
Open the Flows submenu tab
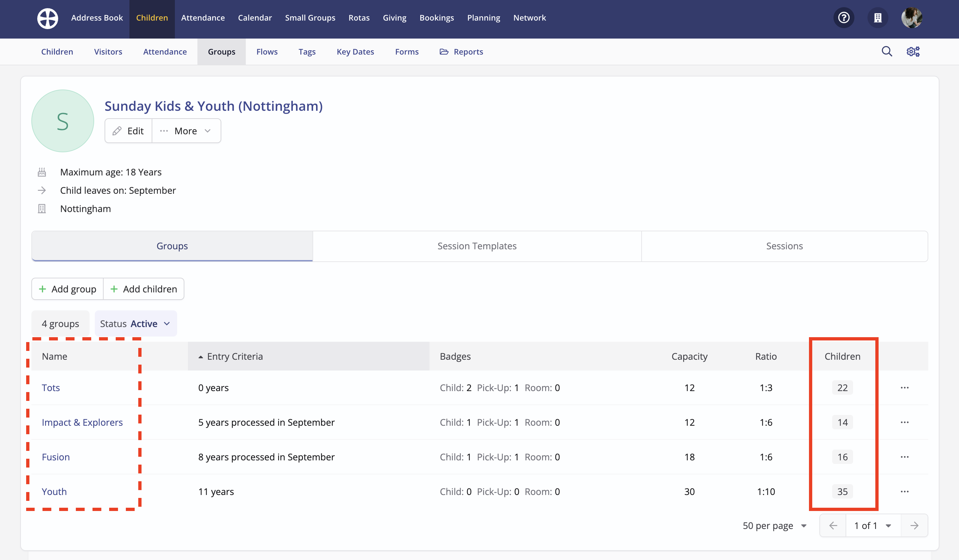tap(267, 52)
